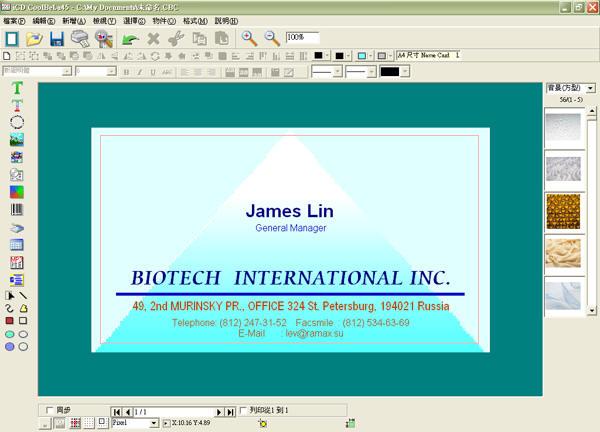Image resolution: width=600 pixels, height=432 pixels.
Task: Open the second line style dropdown
Action: pos(371,72)
